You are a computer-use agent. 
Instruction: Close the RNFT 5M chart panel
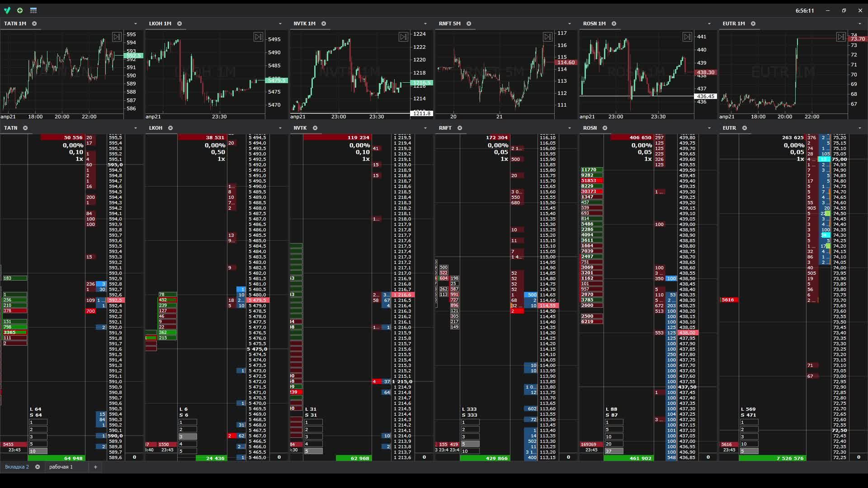[469, 23]
